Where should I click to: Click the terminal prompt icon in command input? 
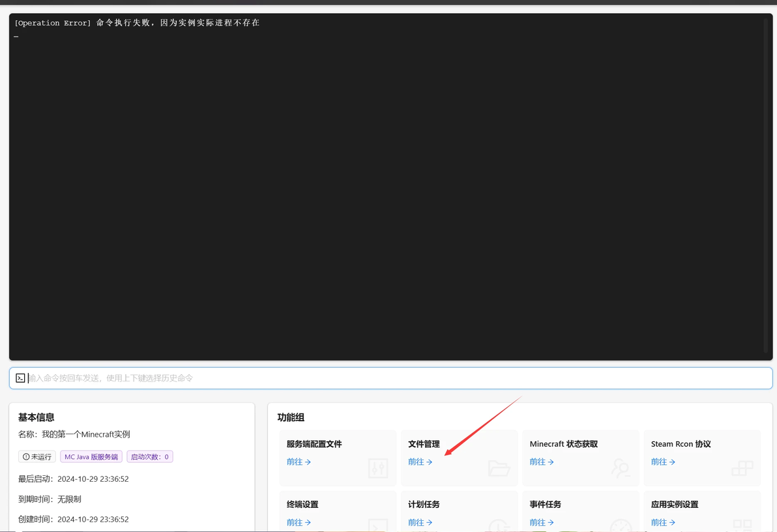[x=20, y=378]
